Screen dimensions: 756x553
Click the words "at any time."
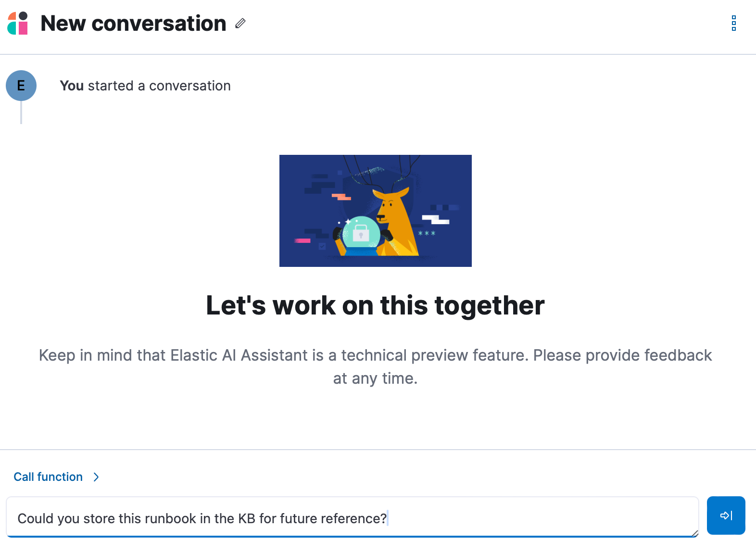click(x=375, y=378)
